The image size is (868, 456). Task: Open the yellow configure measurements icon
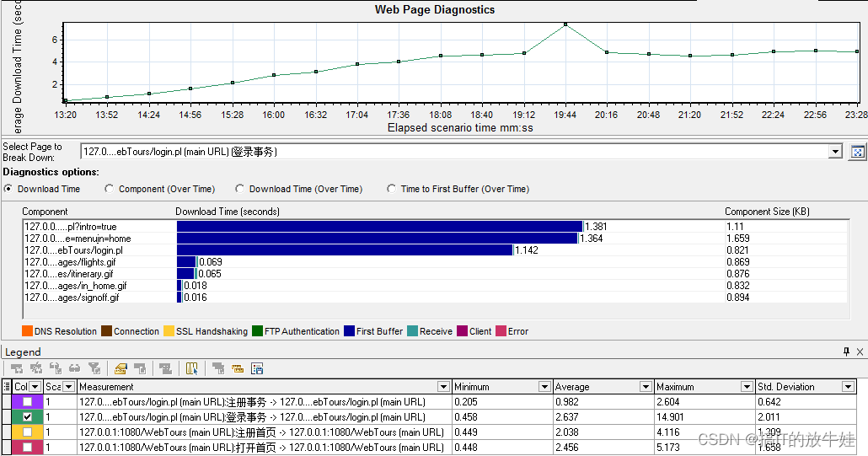pyautogui.click(x=121, y=368)
